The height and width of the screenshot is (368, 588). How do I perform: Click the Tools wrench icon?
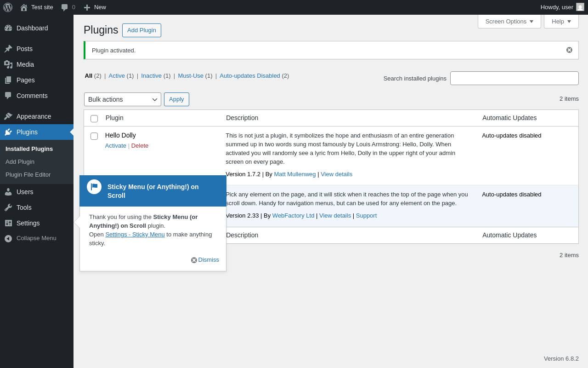click(8, 207)
